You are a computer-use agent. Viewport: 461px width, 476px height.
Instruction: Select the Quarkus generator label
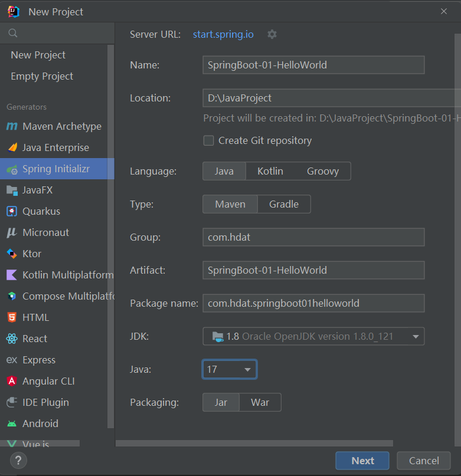pos(41,211)
